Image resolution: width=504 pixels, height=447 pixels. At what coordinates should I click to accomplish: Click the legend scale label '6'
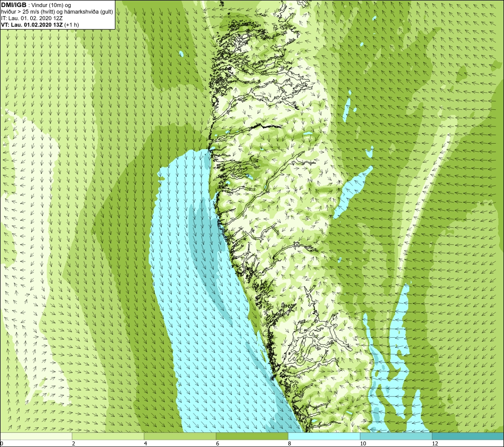218,443
